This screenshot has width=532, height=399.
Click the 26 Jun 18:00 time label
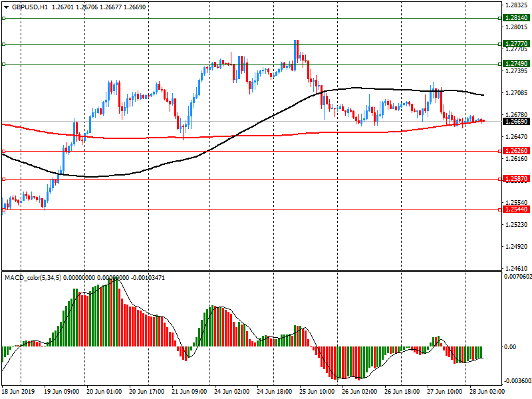point(402,391)
